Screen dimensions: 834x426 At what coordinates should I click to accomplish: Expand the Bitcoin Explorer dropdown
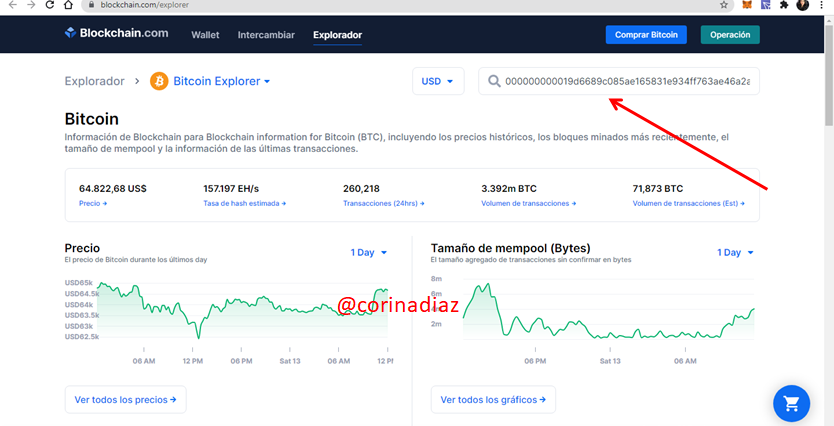pyautogui.click(x=222, y=81)
